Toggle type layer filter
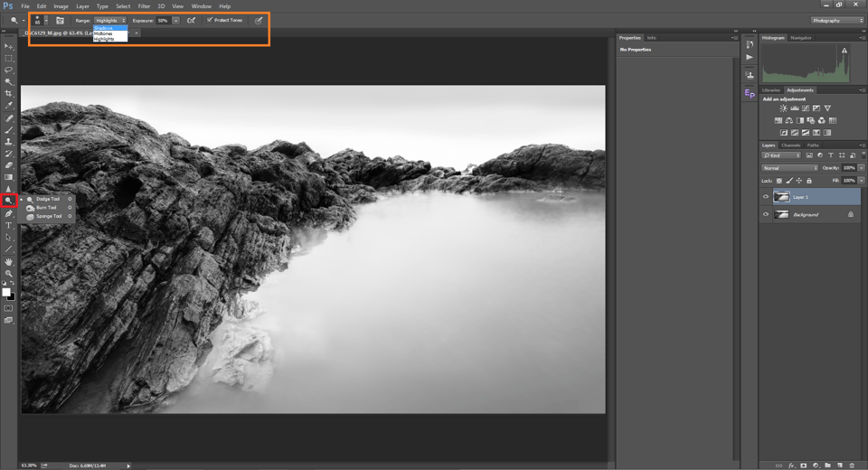The height and width of the screenshot is (470, 868). [x=831, y=155]
